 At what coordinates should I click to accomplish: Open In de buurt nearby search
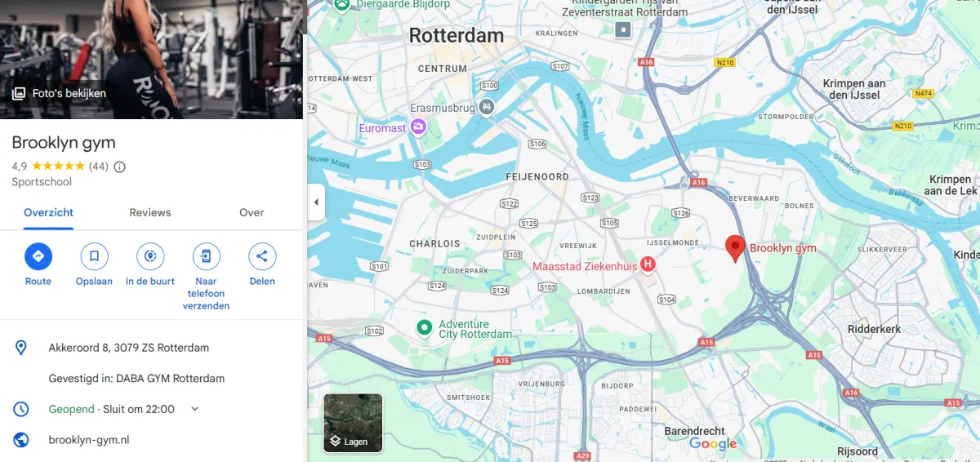(x=149, y=256)
